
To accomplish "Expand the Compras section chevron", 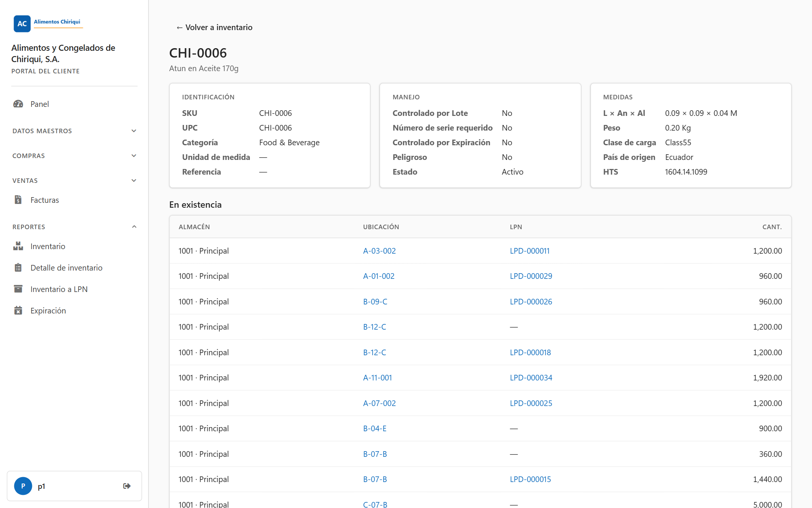I will click(134, 156).
